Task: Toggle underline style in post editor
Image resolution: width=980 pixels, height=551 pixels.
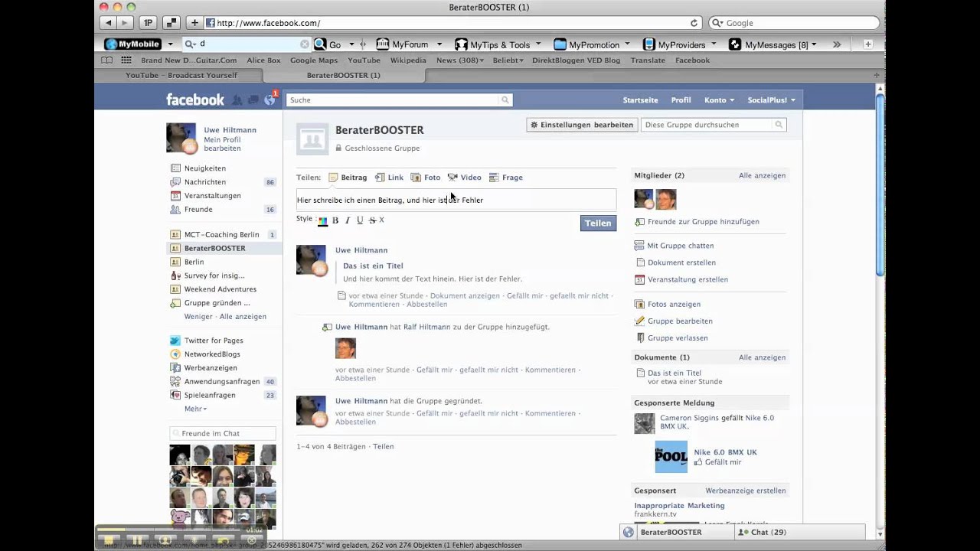Action: click(x=360, y=220)
